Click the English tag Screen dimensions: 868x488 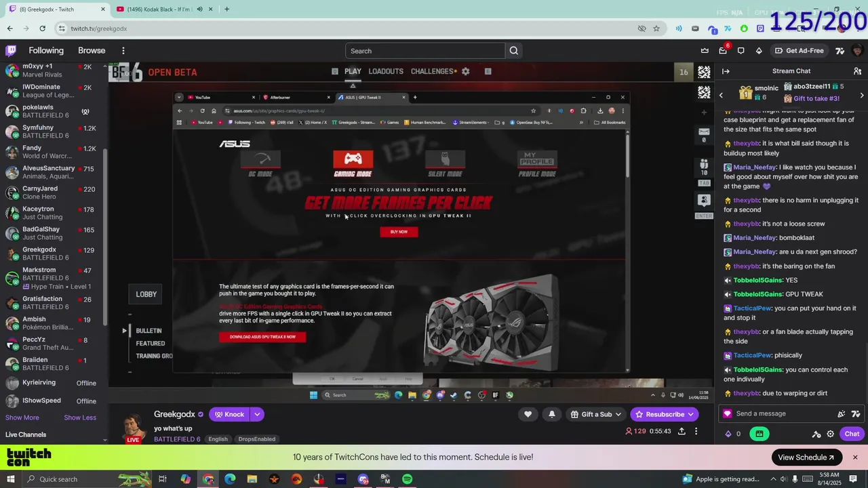click(218, 439)
